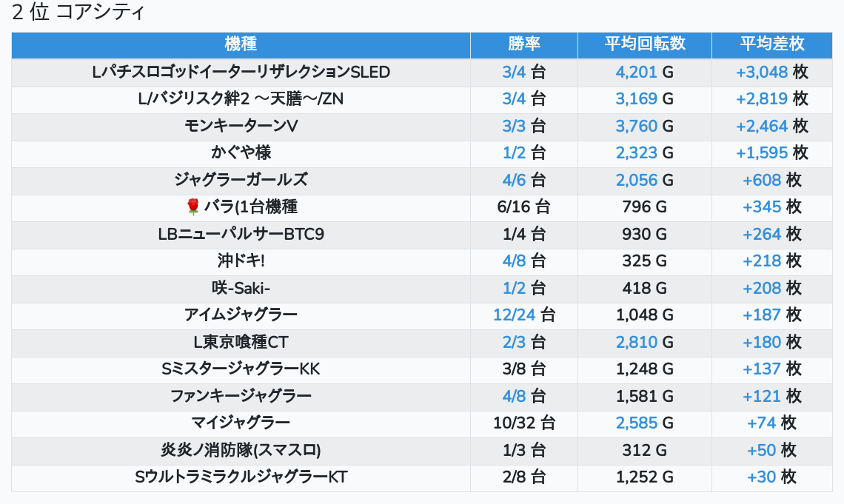Click the 12/24 win rate for アイムジャグラー
Image resolution: width=844 pixels, height=504 pixels.
(514, 315)
